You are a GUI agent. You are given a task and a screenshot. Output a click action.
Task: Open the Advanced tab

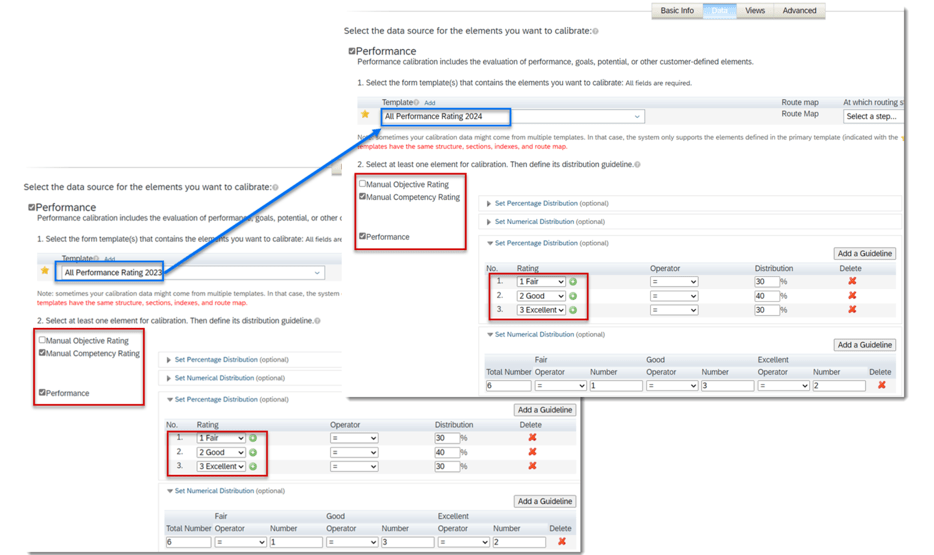(x=799, y=11)
